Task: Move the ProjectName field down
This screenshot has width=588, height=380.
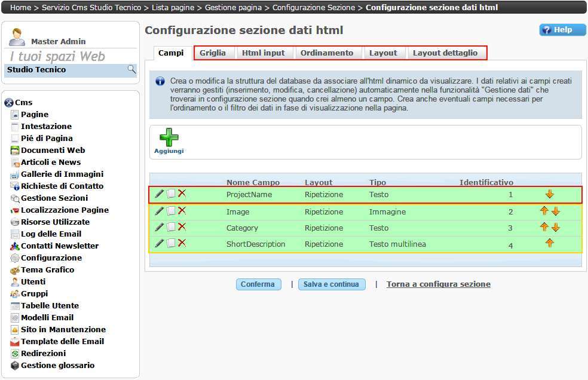Action: coord(550,194)
